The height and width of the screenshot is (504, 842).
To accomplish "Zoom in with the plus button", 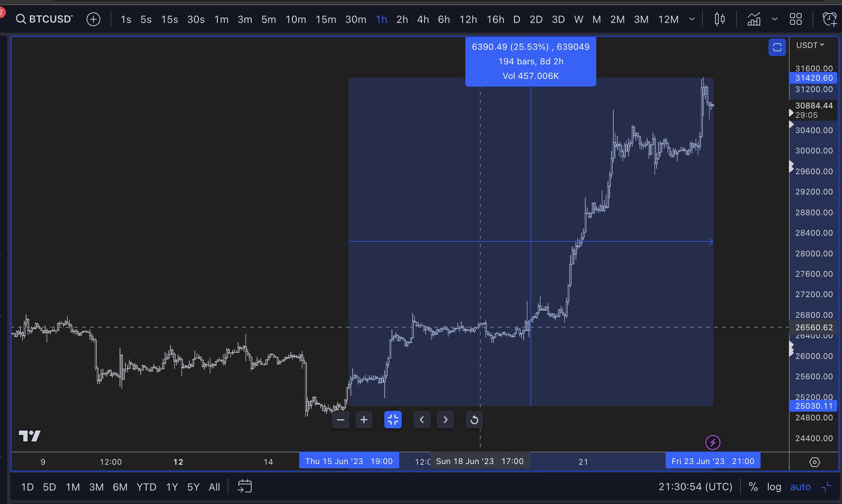I will (364, 420).
